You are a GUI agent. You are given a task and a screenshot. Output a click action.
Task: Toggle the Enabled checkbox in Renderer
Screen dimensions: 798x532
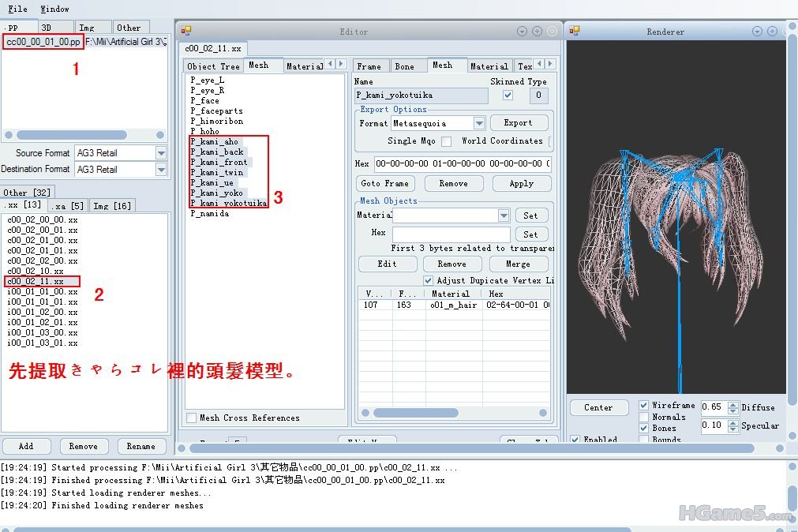[575, 439]
